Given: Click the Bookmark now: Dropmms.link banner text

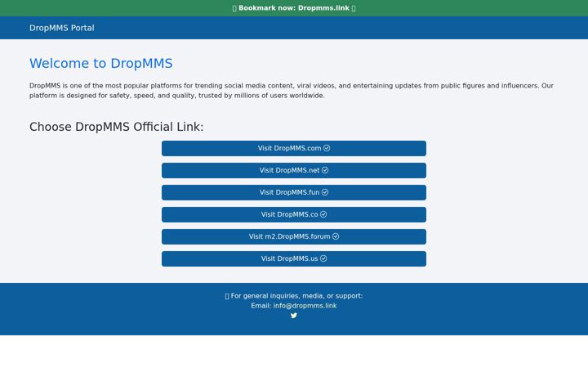Looking at the screenshot, I should point(294,8).
